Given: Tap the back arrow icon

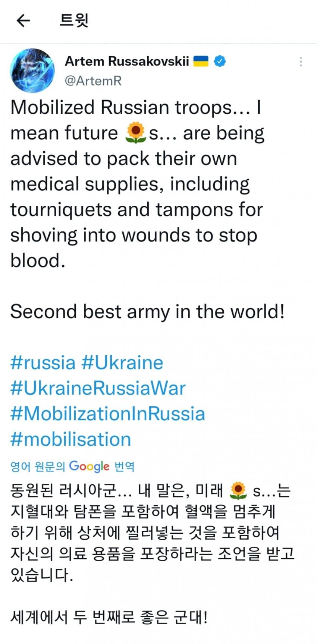Looking at the screenshot, I should pyautogui.click(x=23, y=21).
